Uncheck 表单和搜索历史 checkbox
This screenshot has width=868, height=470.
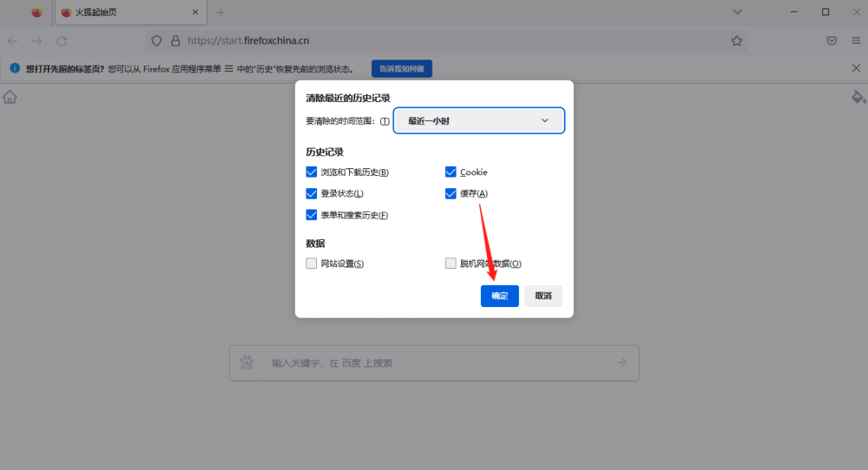[312, 215]
